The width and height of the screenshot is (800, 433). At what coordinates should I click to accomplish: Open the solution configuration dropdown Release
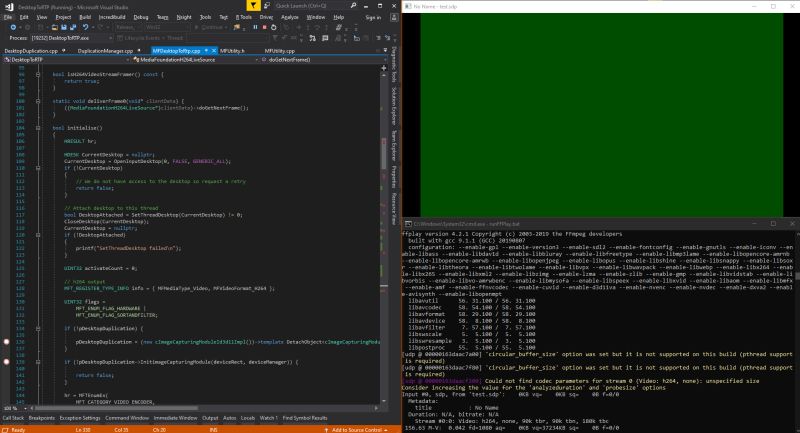pyautogui.click(x=128, y=28)
